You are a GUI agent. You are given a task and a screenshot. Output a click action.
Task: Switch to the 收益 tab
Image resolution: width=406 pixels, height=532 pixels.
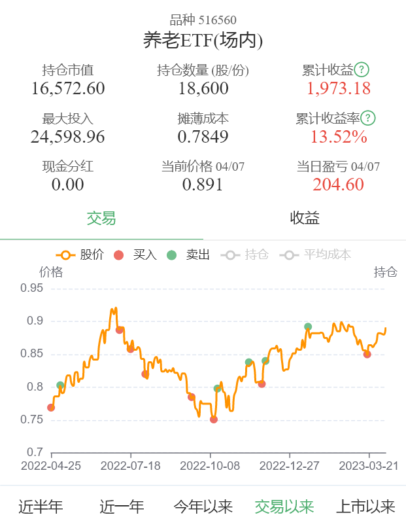pyautogui.click(x=305, y=218)
